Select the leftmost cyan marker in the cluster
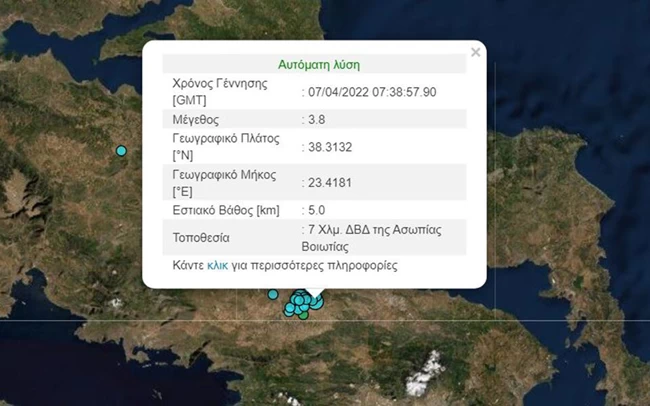Viewport: 650px width, 406px height. 289,314
